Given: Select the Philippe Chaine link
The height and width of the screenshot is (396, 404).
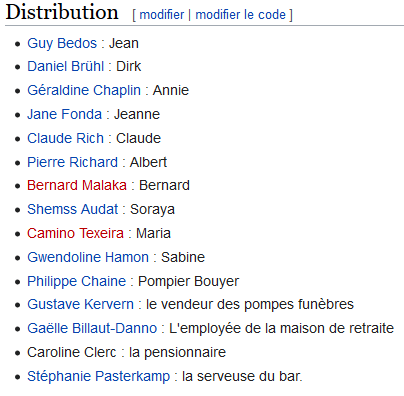Looking at the screenshot, I should coord(77,281).
